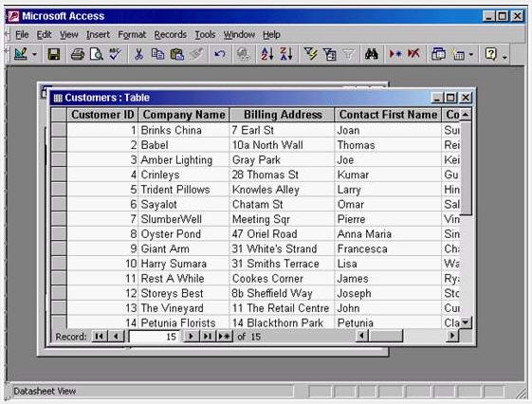Viewport: 532px width, 404px height.
Task: Expand the toolbar options arrow beside Help
Action: click(x=504, y=57)
